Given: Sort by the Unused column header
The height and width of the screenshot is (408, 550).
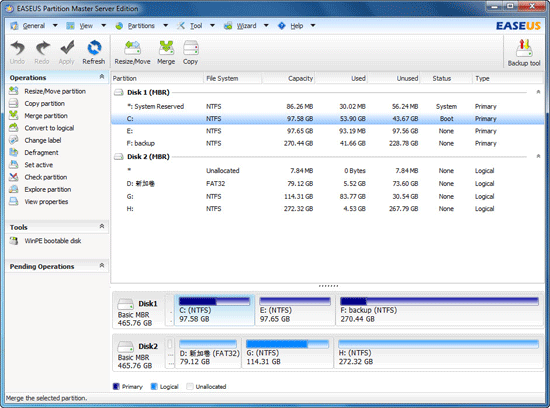Looking at the screenshot, I should [x=394, y=78].
